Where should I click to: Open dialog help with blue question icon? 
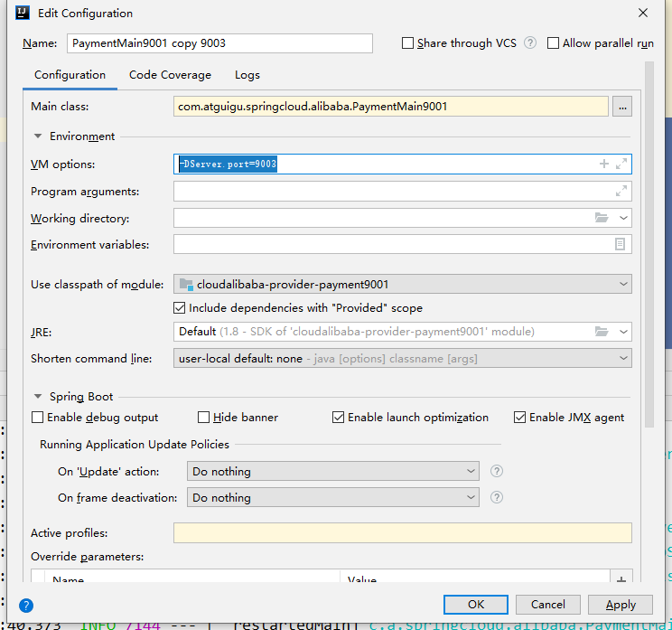26,606
